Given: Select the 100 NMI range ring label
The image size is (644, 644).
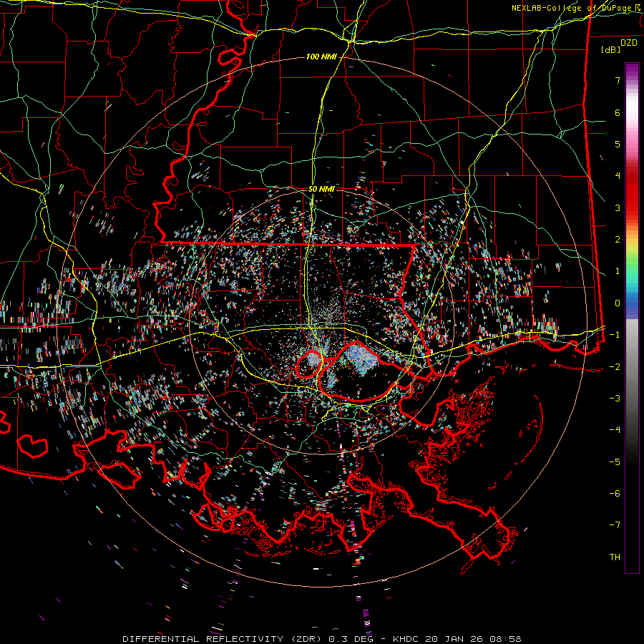Looking at the screenshot, I should click(x=321, y=57).
